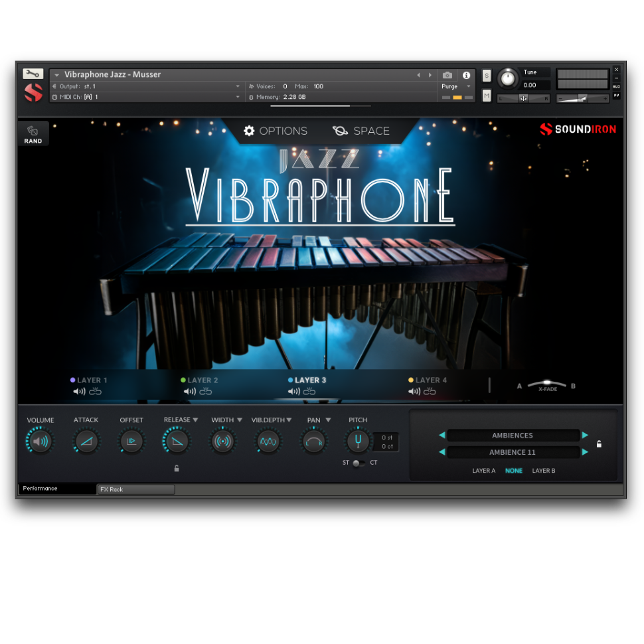
Task: Open the SPACE page tab
Action: tap(361, 131)
